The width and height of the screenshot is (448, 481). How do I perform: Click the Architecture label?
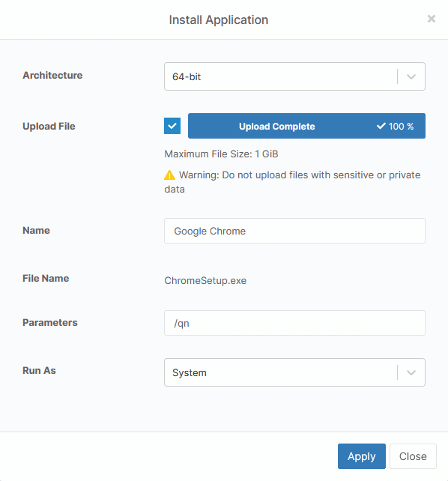click(x=53, y=75)
